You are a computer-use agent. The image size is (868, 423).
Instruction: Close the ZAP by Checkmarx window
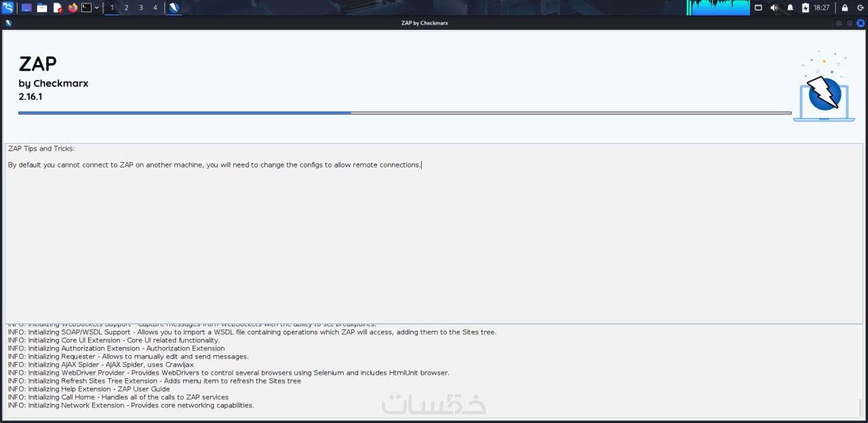coord(861,22)
